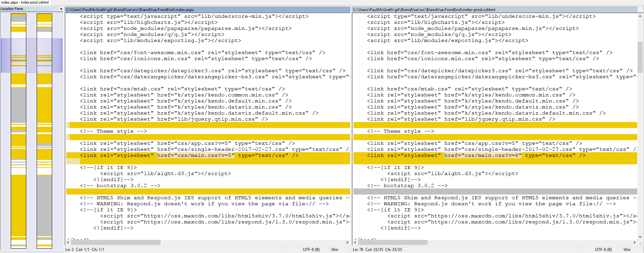Click the left scroll arrow under index-prod.cshtml pane
Screen dimensions: 644x253
click(x=355, y=242)
